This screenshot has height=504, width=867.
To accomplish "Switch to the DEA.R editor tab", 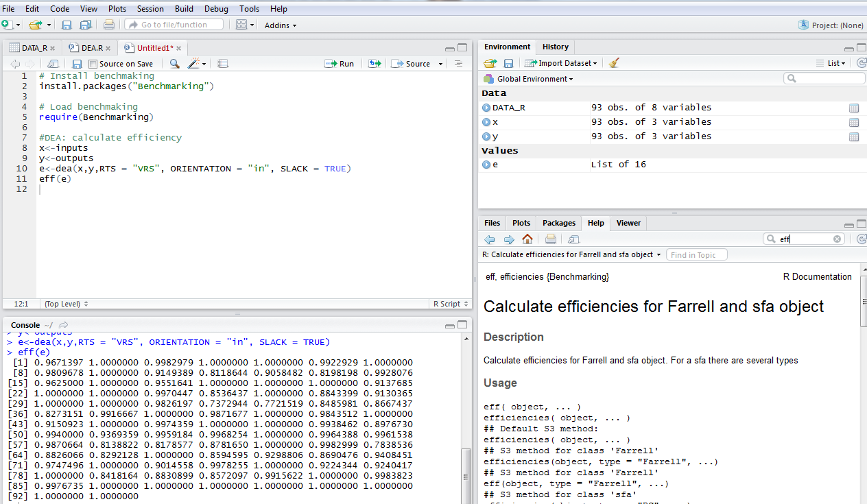I will point(91,48).
